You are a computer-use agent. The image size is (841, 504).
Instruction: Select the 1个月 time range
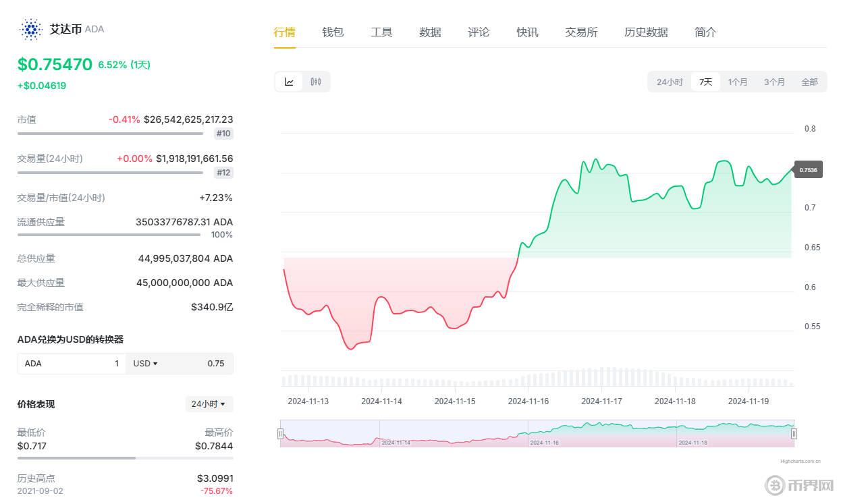738,82
